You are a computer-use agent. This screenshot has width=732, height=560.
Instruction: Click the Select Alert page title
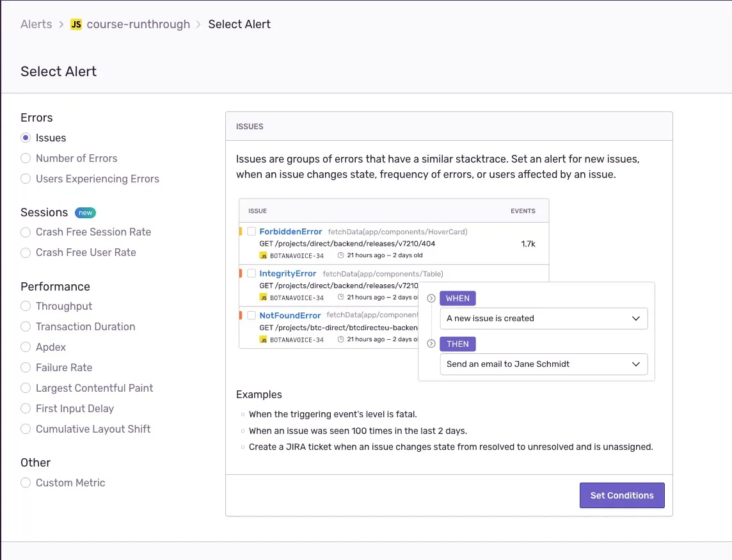click(x=59, y=72)
